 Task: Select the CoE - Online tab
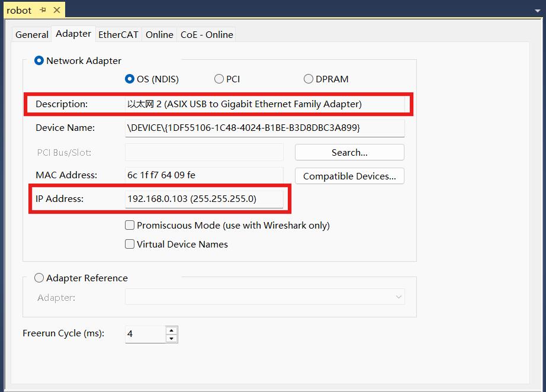pyautogui.click(x=207, y=34)
